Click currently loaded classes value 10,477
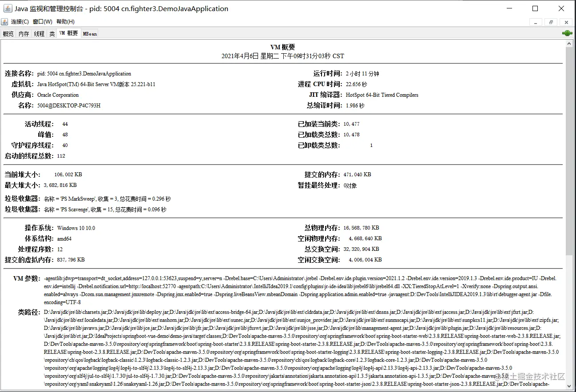The width and height of the screenshot is (576, 392). pos(351,124)
